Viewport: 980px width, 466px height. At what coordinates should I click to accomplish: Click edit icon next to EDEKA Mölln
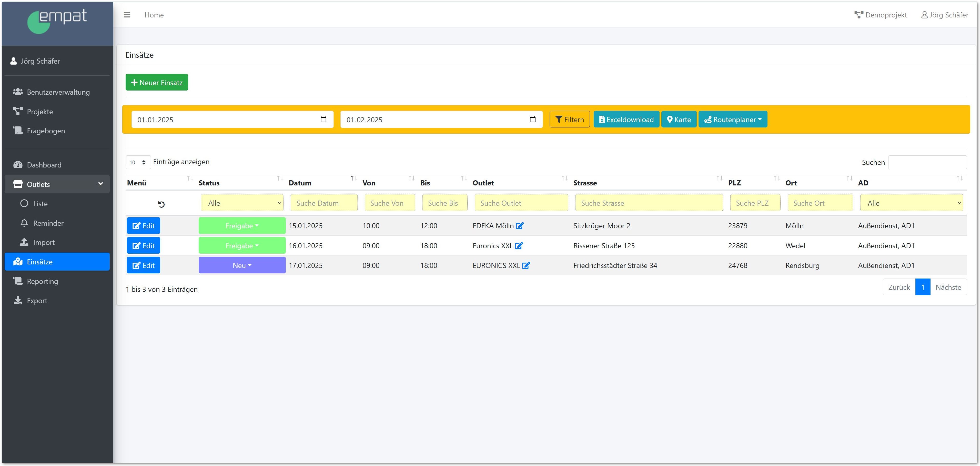pos(520,226)
